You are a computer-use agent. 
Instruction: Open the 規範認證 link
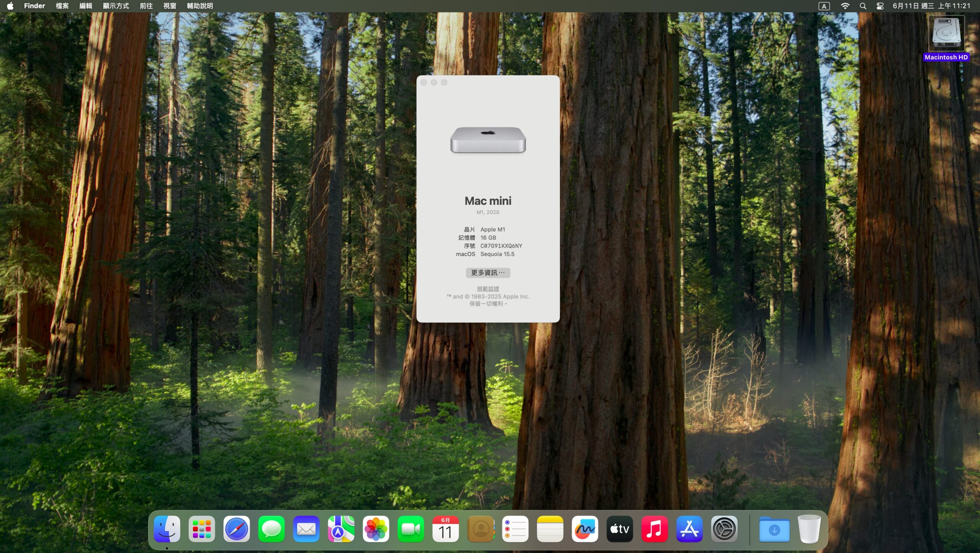488,289
